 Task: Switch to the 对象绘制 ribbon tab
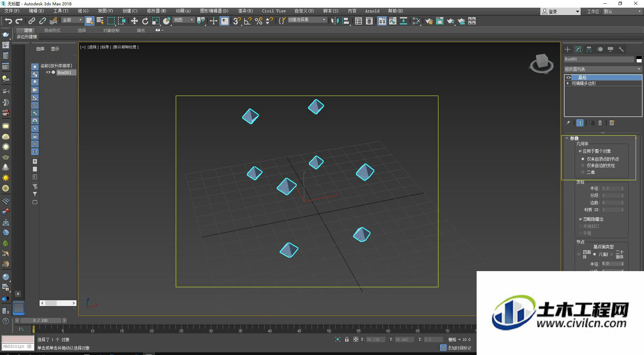pyautogui.click(x=111, y=31)
